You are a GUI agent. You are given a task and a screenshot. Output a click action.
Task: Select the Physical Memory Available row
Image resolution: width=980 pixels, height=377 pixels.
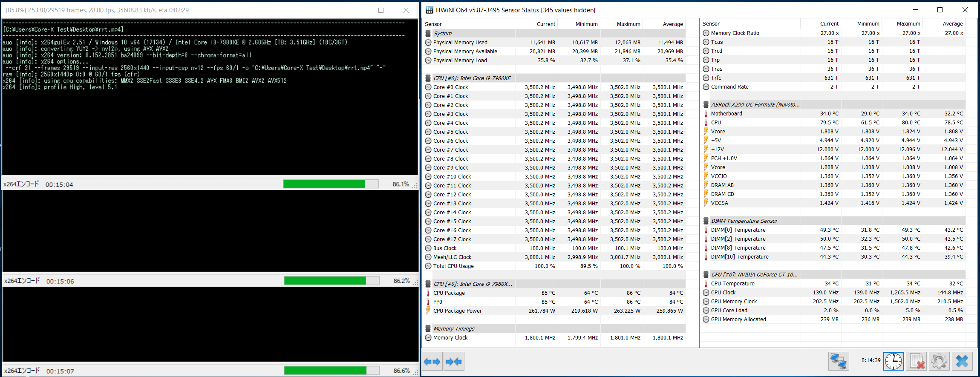(x=554, y=51)
